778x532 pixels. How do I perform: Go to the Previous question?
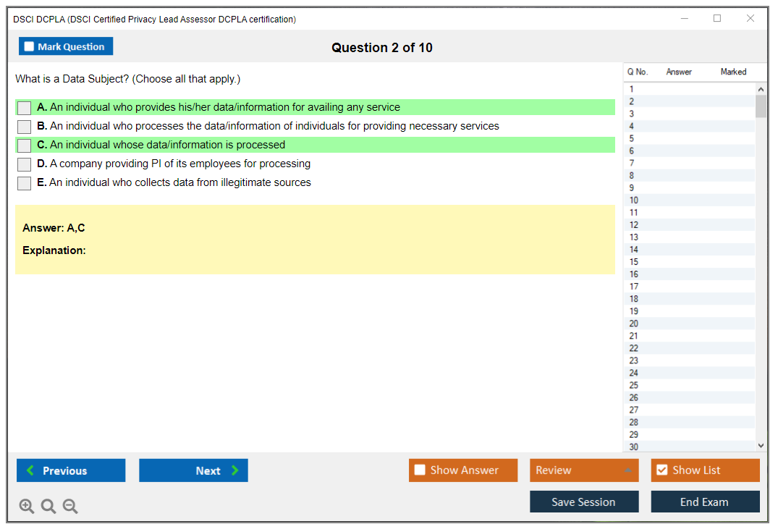pyautogui.click(x=71, y=470)
